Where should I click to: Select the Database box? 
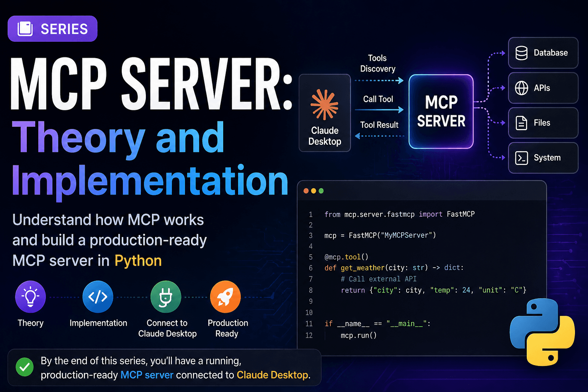[543, 53]
